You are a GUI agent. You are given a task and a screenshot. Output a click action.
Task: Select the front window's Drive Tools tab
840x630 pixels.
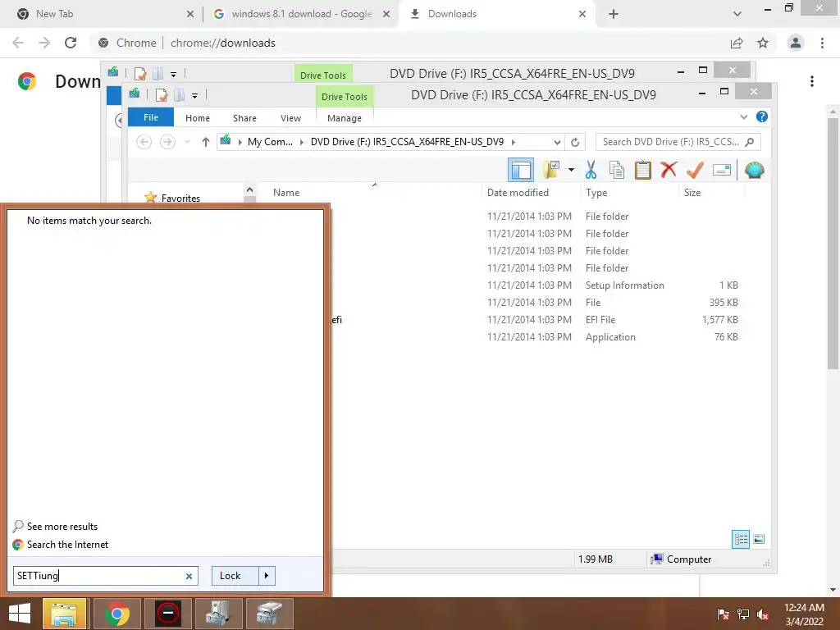pos(345,97)
